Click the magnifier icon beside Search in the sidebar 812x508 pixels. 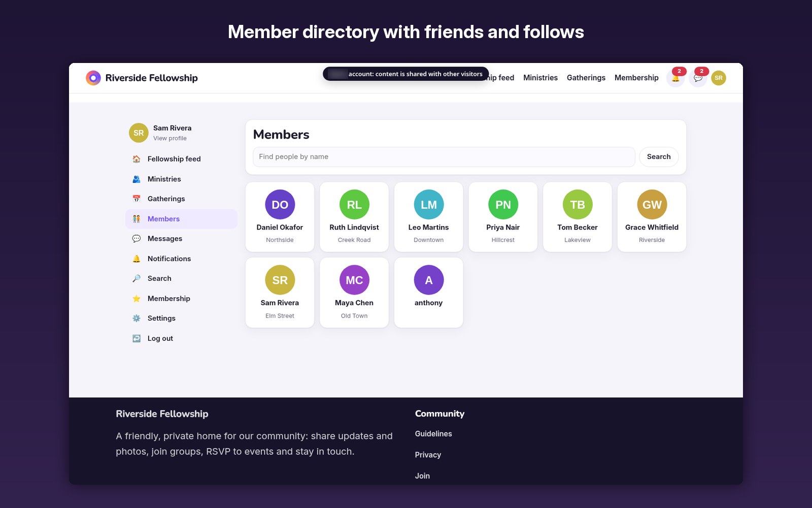tap(137, 278)
